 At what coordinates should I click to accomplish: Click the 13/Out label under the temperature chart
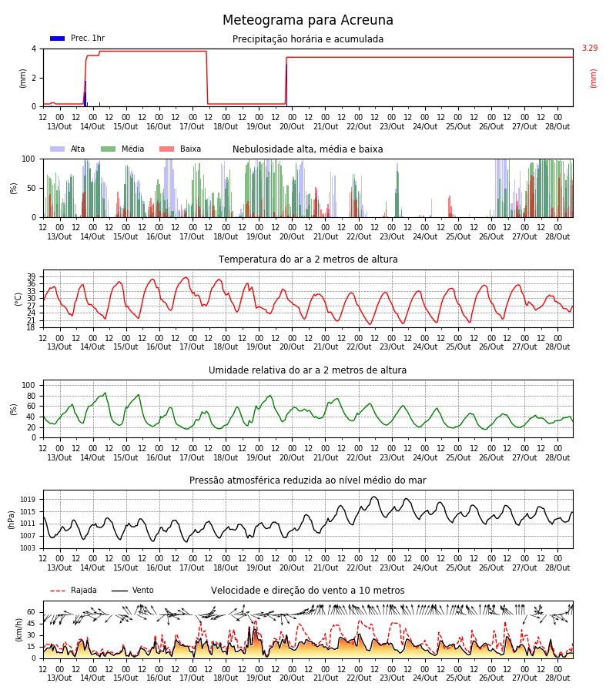point(59,347)
